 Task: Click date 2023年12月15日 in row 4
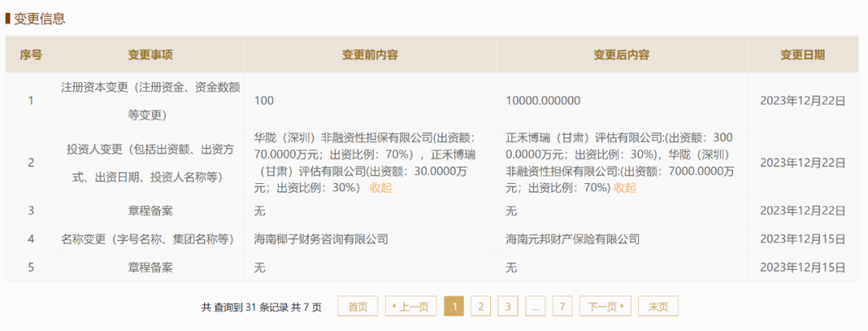[x=803, y=239]
